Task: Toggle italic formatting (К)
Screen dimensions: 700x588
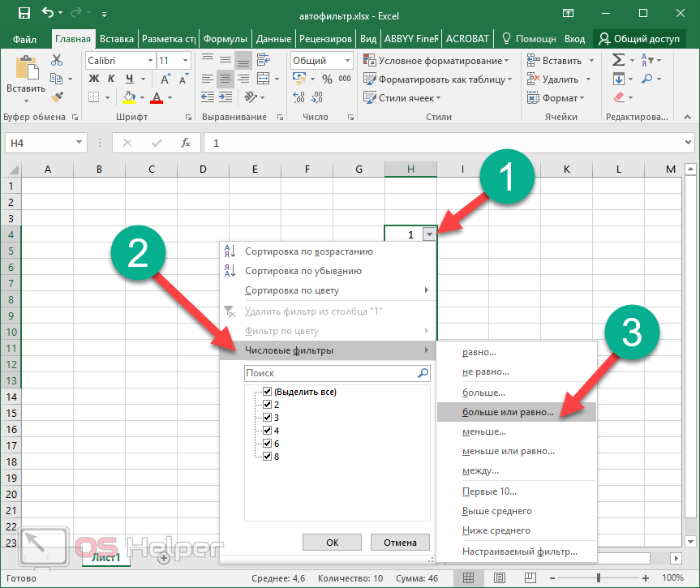Action: tap(110, 79)
